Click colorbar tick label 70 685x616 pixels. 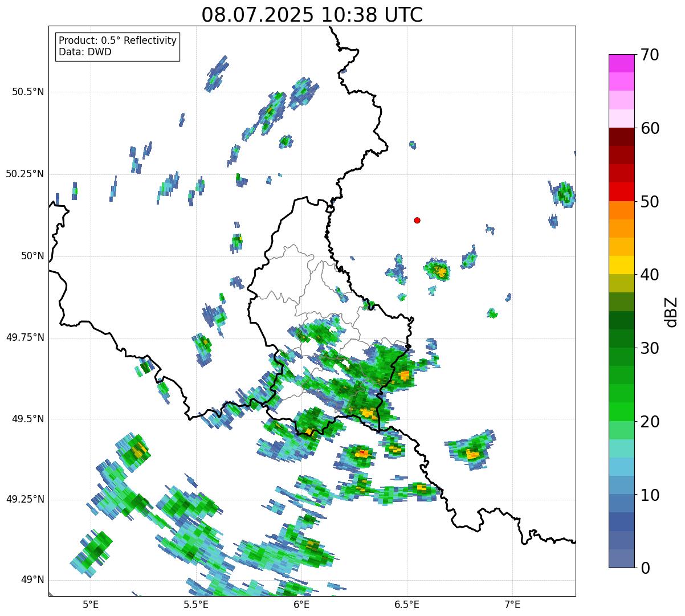[649, 55]
